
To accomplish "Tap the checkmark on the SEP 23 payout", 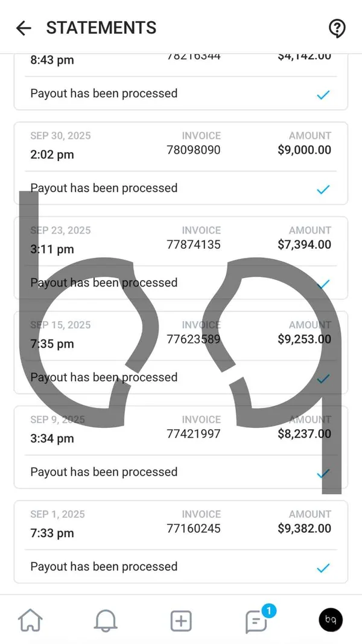I will pos(323,284).
